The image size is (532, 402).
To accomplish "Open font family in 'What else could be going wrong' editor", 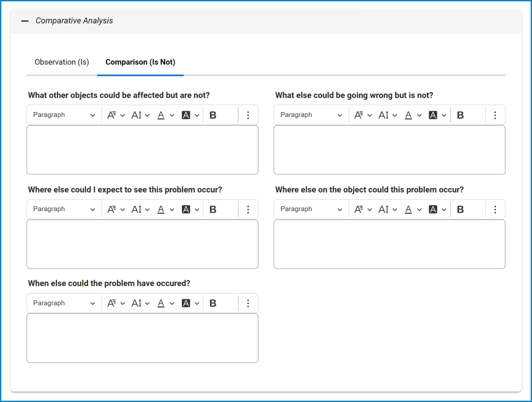I will [363, 115].
